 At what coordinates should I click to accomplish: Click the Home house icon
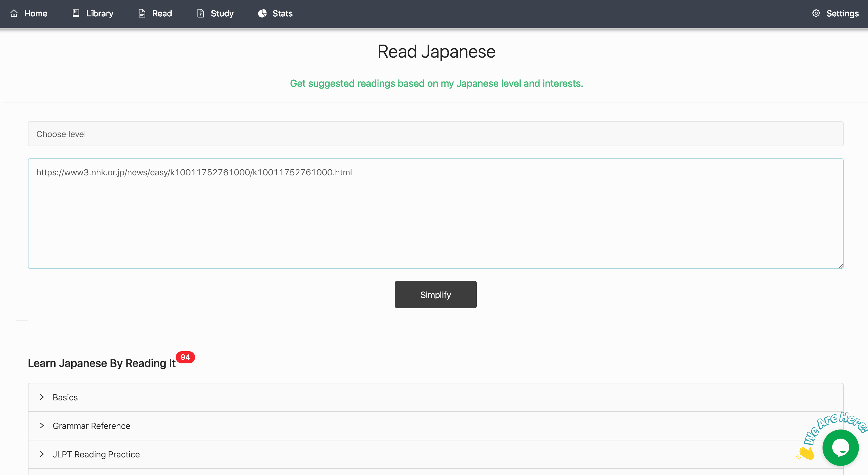click(x=14, y=13)
